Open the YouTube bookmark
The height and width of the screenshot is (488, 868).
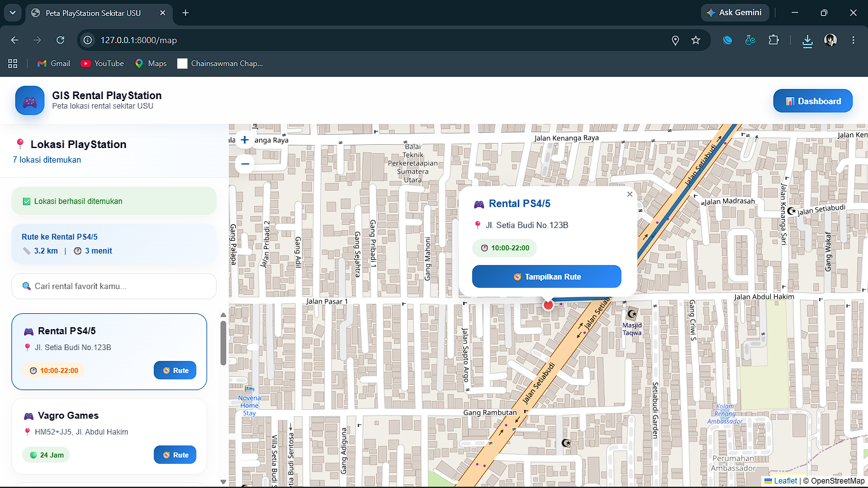pos(102,64)
